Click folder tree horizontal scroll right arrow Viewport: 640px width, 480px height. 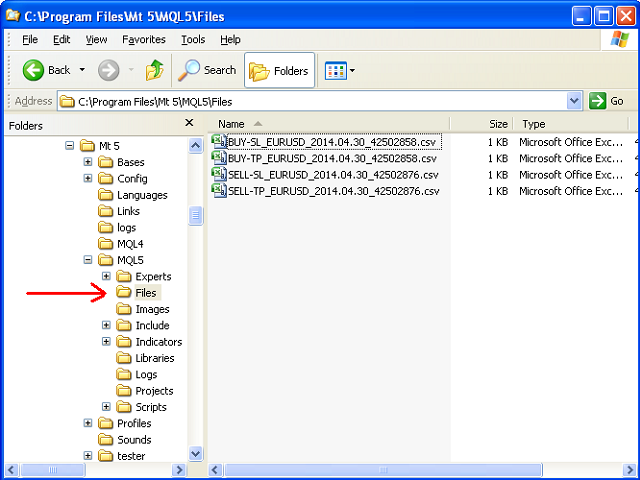(179, 470)
